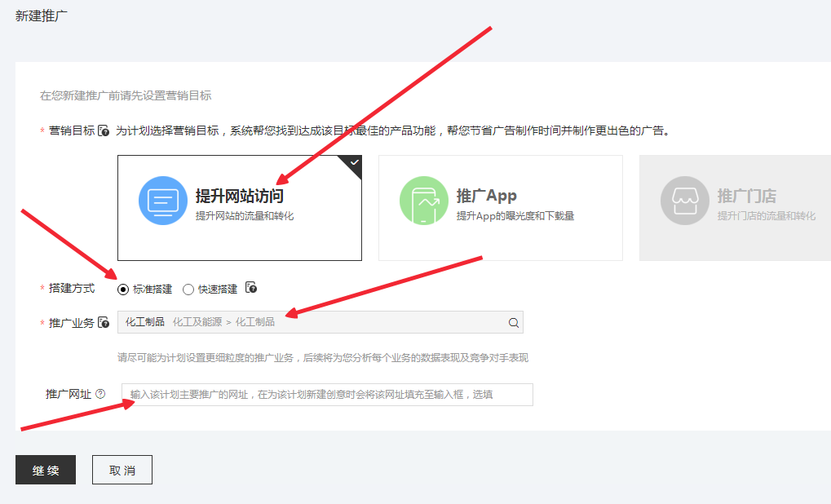
Task: Click the black checkmark badge on the selected card
Action: pos(354,162)
